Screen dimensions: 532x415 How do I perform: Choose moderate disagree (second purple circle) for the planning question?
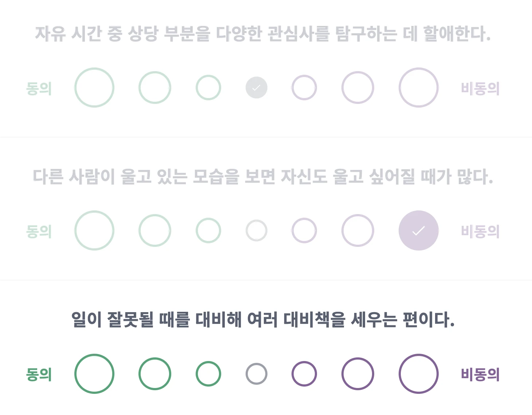click(x=357, y=373)
